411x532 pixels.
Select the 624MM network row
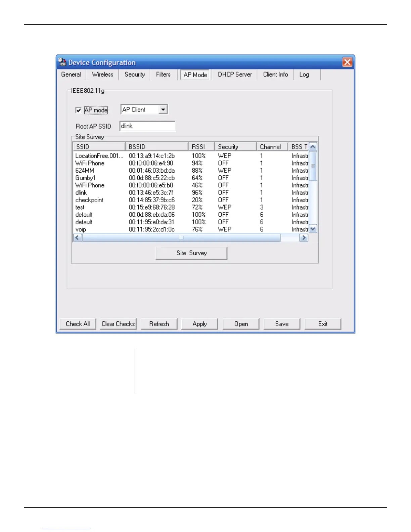pyautogui.click(x=191, y=171)
